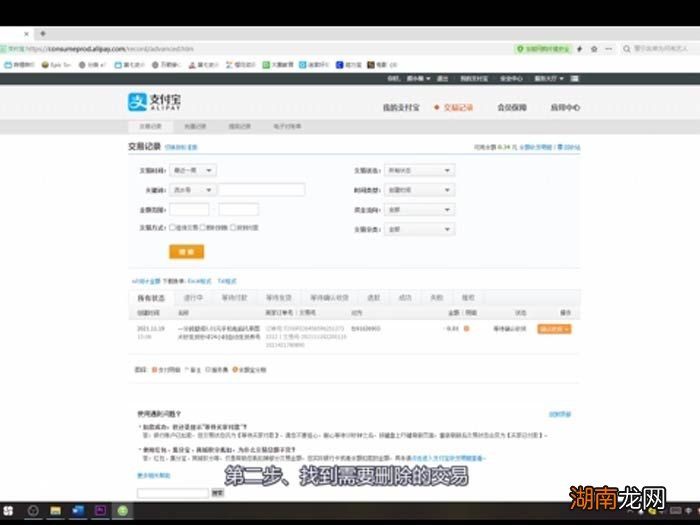Open the third main navigation item

point(512,108)
